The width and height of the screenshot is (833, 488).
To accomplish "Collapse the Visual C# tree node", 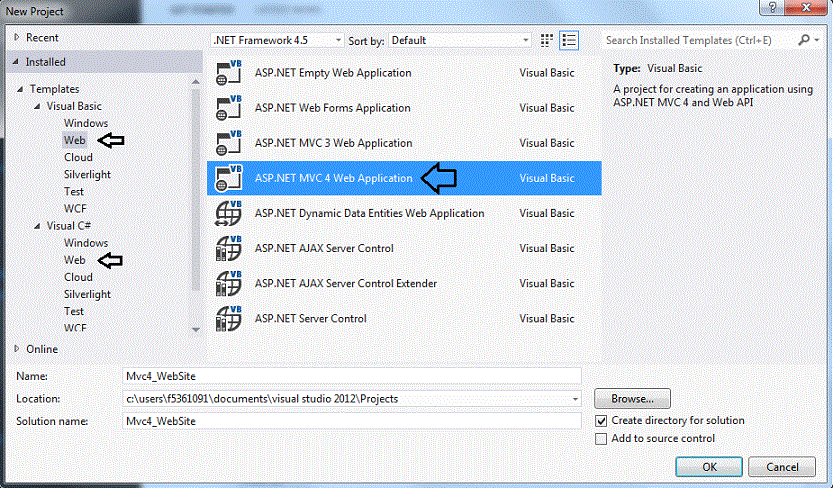I will (37, 226).
